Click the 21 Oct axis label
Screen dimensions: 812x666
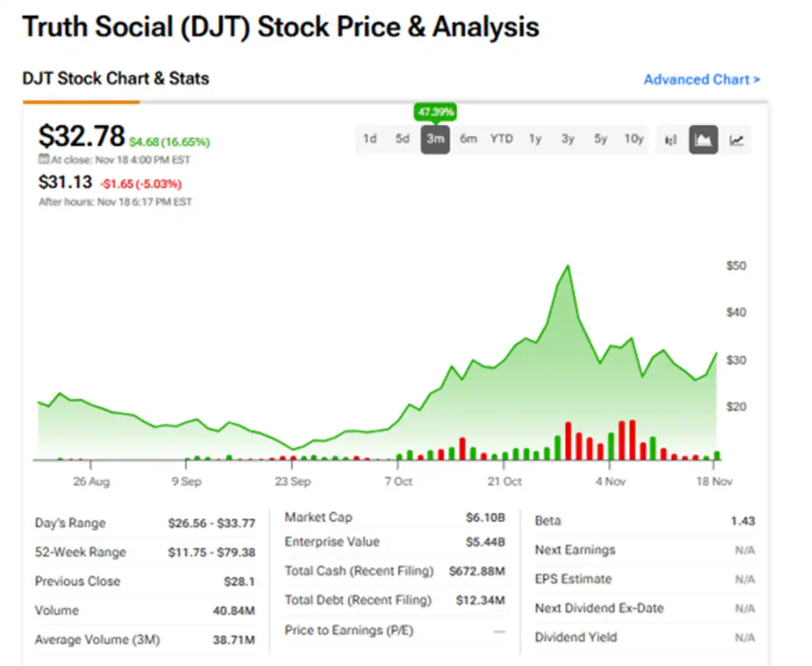(x=505, y=481)
